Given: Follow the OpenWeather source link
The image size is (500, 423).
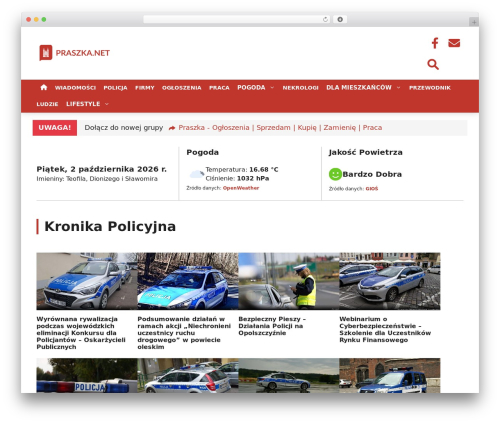Looking at the screenshot, I should [241, 188].
